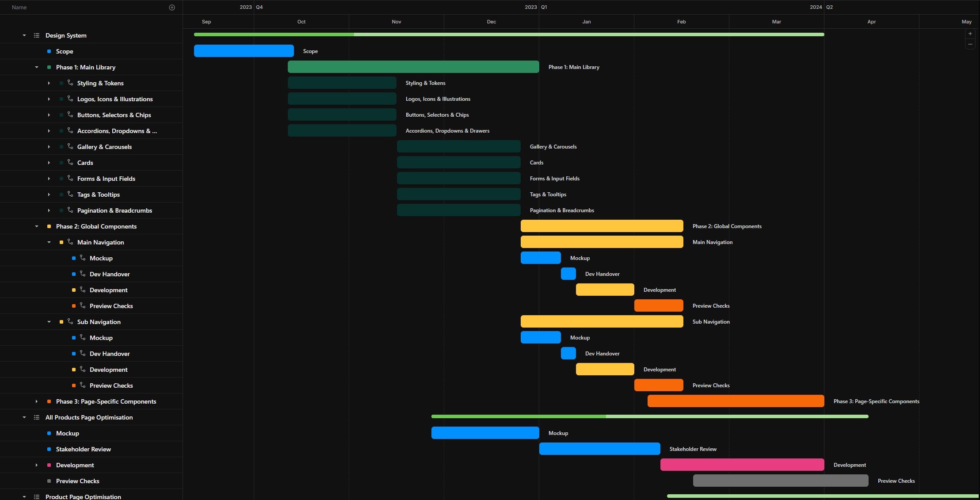Zoom in the timeline with plus
The width and height of the screenshot is (980, 500).
click(970, 34)
